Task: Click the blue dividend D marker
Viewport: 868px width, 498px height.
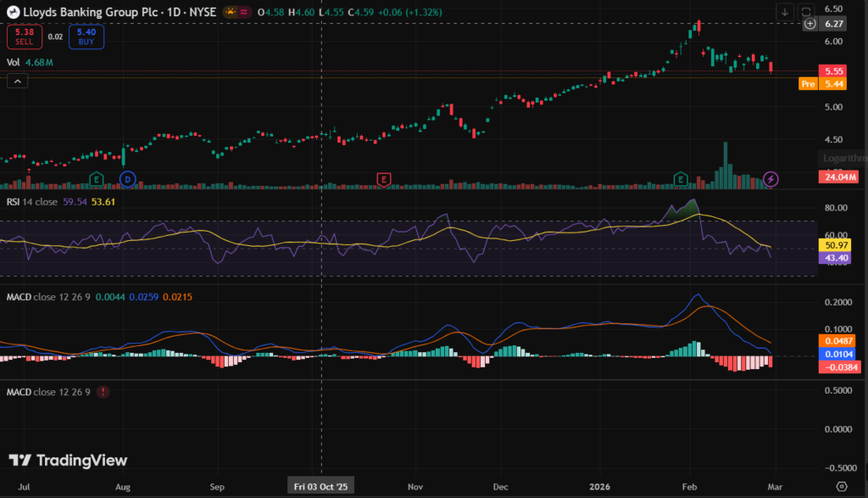Action: (x=127, y=178)
